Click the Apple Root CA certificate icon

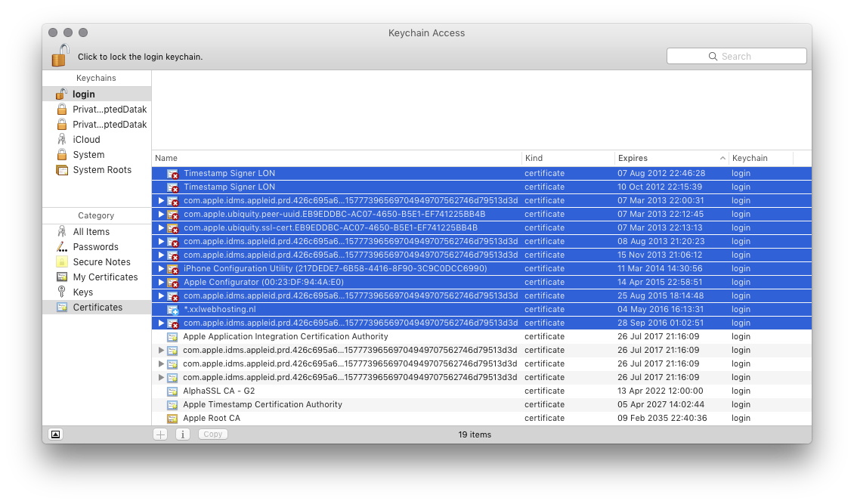point(172,419)
